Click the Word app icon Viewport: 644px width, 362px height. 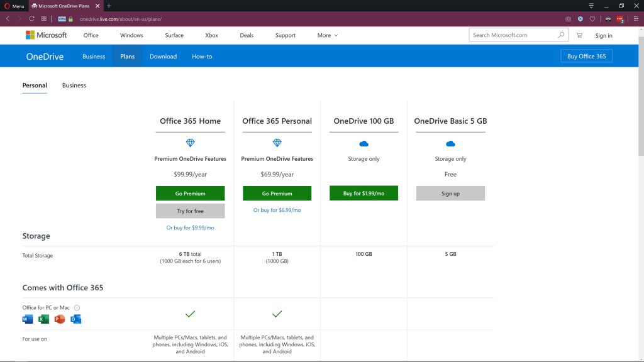(28, 319)
